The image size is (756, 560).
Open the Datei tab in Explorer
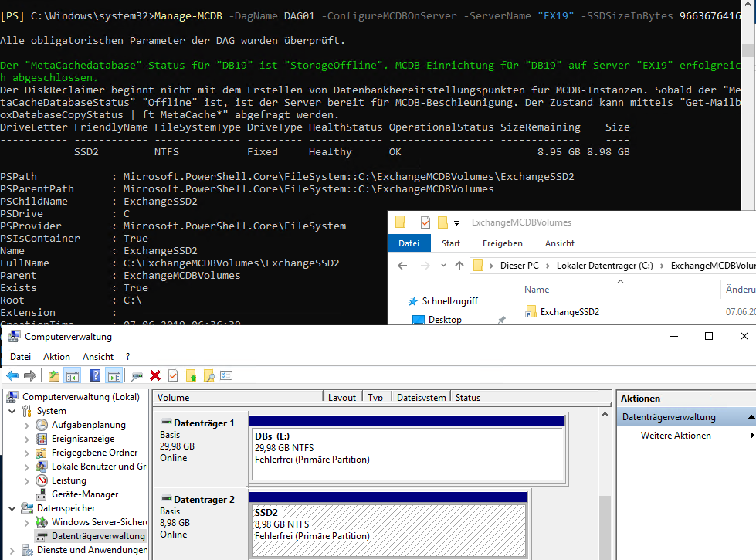[409, 243]
